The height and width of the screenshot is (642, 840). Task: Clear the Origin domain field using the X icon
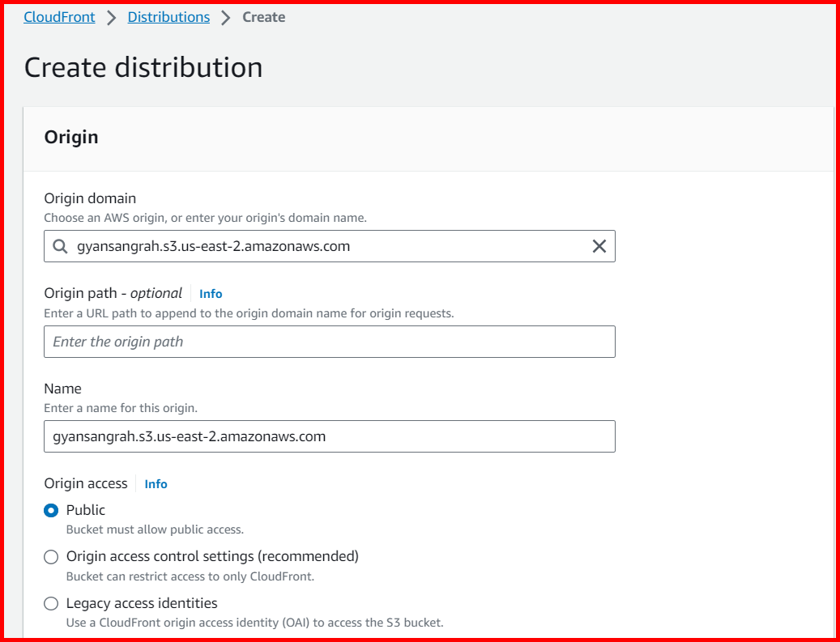(599, 246)
